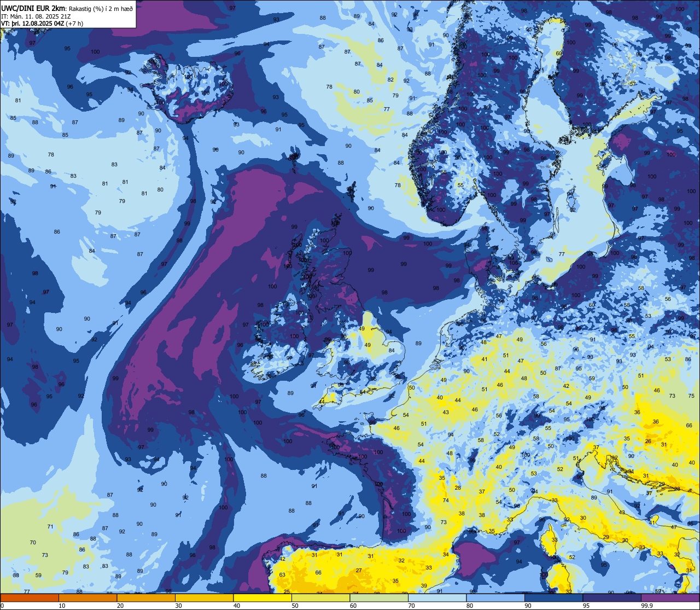The height and width of the screenshot is (610, 700).
Task: Click the '27' value over northern Spain
Action: click(x=359, y=571)
